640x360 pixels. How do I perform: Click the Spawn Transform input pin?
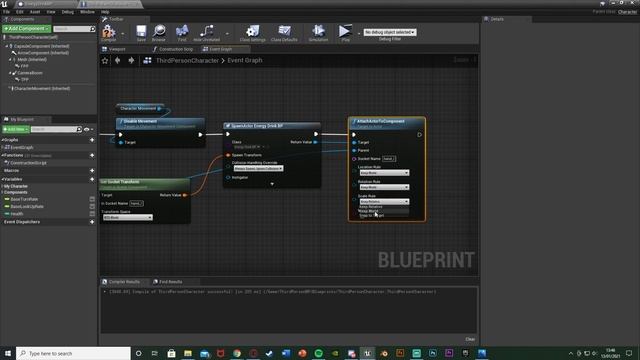(x=228, y=155)
